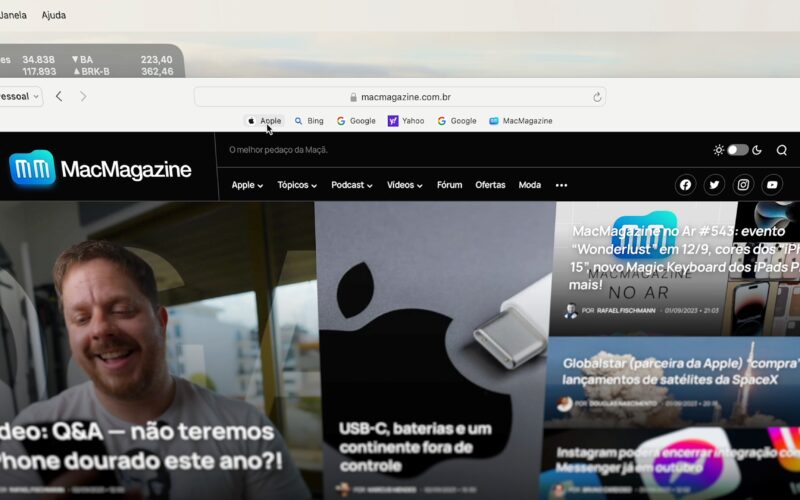Click the moon icon for dark mode
Image resolution: width=800 pixels, height=500 pixels.
(x=757, y=150)
